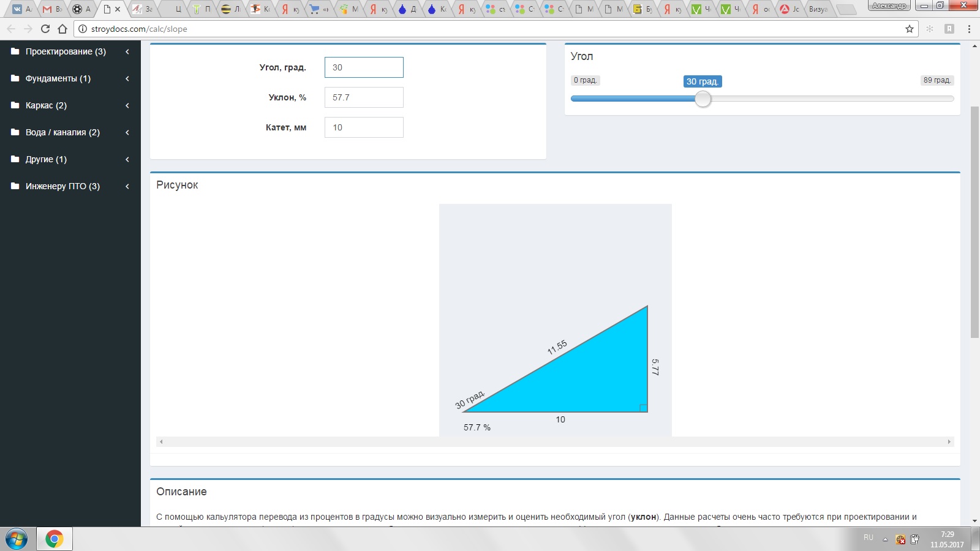Switch to the Gmail browser tab
This screenshot has height=551, width=980.
[x=51, y=9]
